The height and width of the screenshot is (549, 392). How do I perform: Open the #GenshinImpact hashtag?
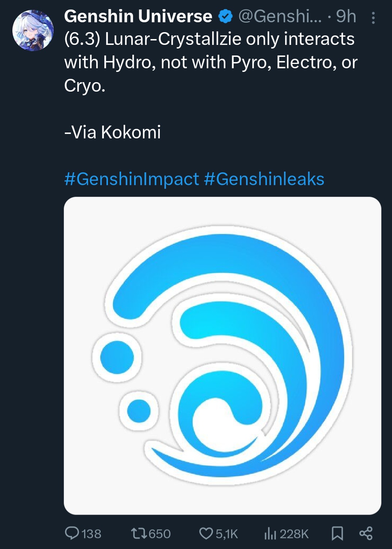click(132, 179)
